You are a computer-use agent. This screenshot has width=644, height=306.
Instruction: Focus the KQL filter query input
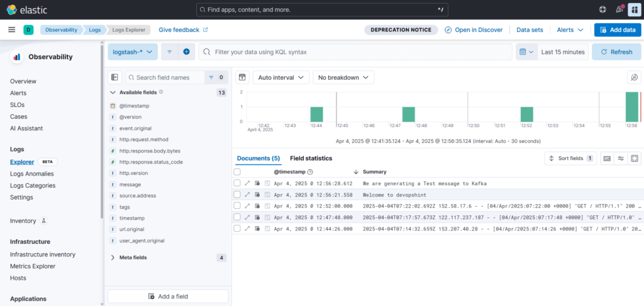click(x=356, y=52)
